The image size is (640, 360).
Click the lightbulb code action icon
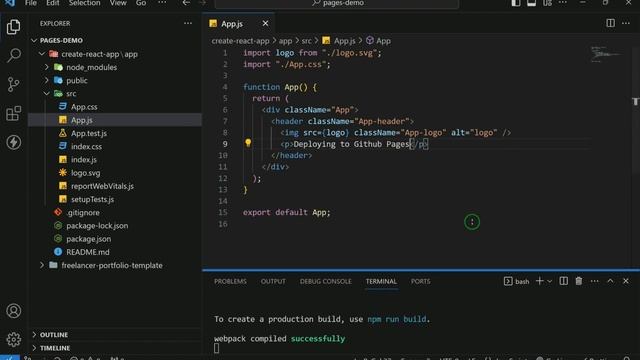tap(248, 143)
